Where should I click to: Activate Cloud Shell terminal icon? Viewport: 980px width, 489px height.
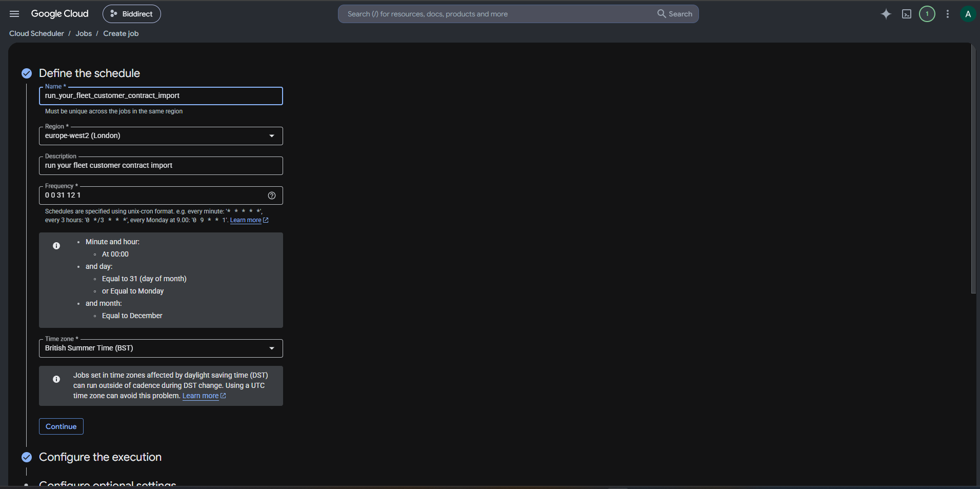point(907,14)
